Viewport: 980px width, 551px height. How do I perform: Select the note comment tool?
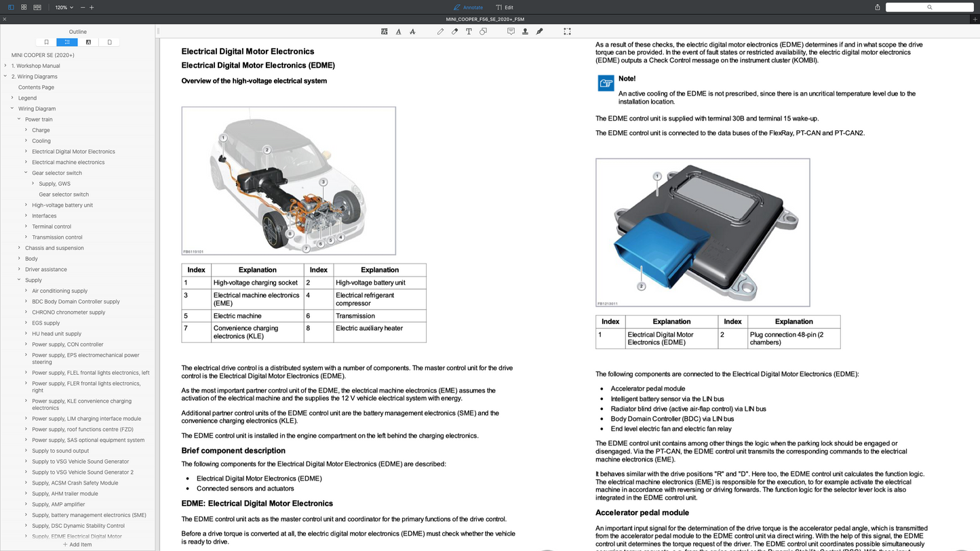pos(511,31)
